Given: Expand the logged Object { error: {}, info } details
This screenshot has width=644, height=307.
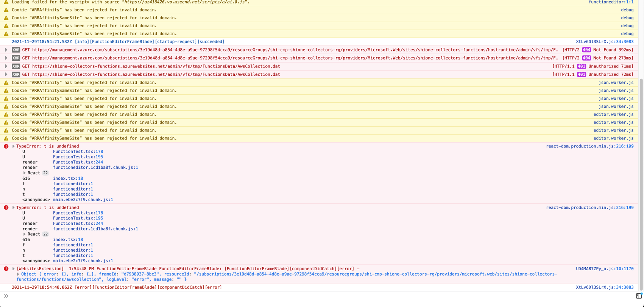Looking at the screenshot, I should pyautogui.click(x=18, y=274).
